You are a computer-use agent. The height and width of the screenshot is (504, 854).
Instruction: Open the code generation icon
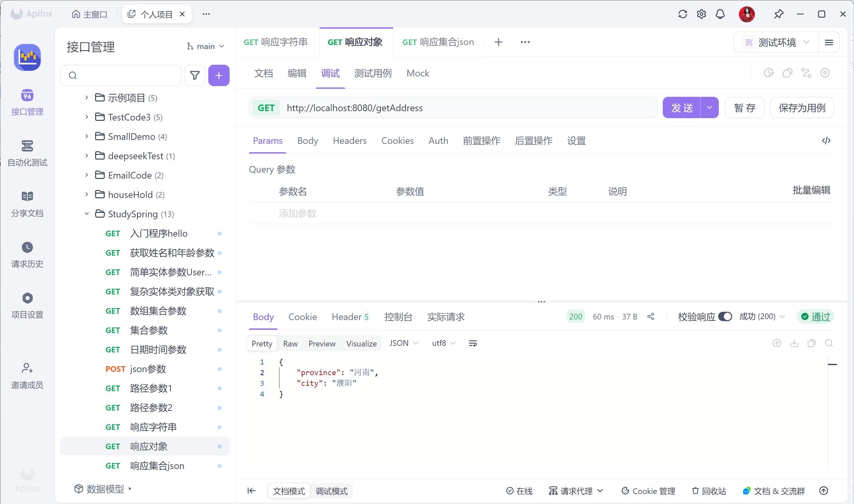tap(826, 141)
